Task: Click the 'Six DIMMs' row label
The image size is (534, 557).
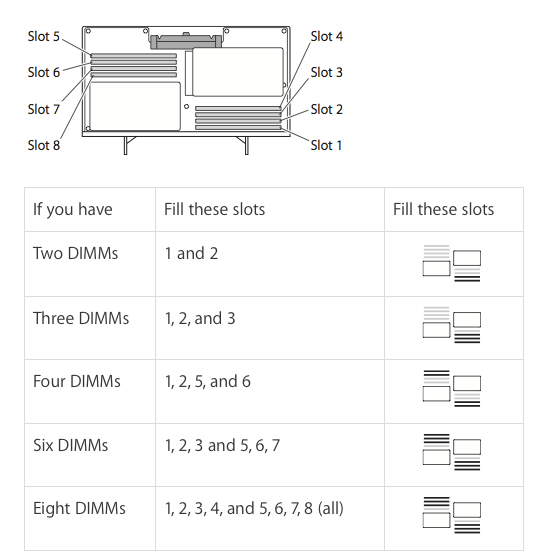Action: coord(70,445)
